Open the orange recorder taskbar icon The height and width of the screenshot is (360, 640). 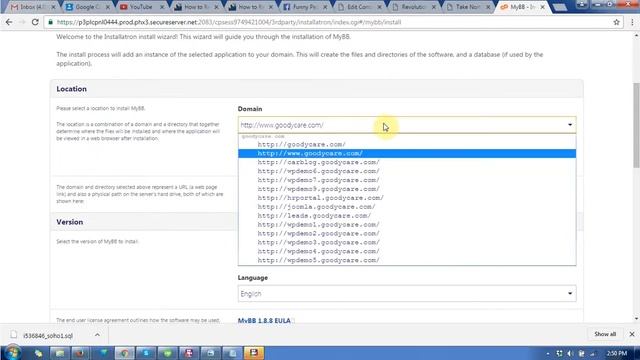[x=254, y=353]
